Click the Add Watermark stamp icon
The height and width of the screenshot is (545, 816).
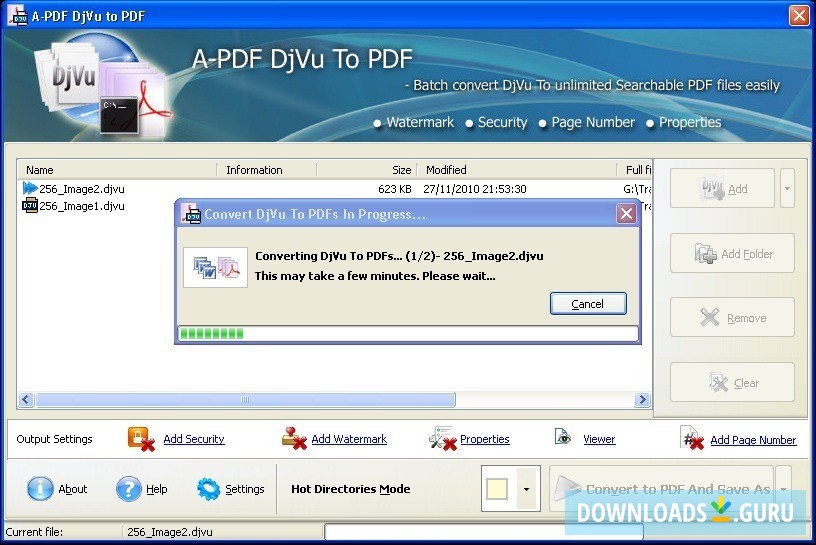click(x=294, y=439)
